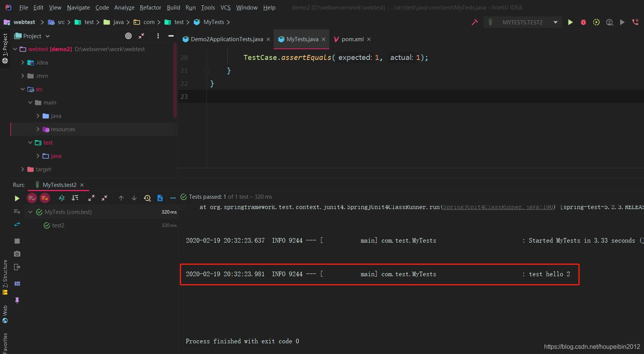Open more test runner options
Screen dimensions: 644x354
173,198
